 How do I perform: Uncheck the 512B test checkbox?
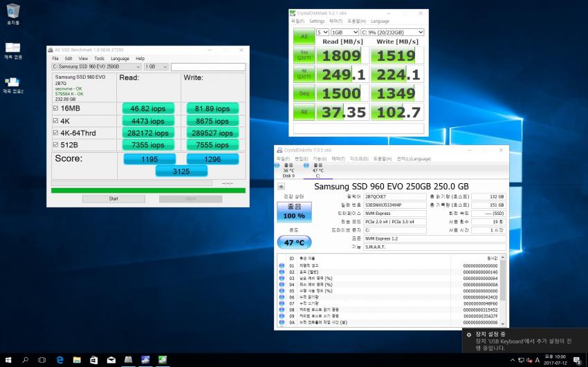pyautogui.click(x=55, y=144)
